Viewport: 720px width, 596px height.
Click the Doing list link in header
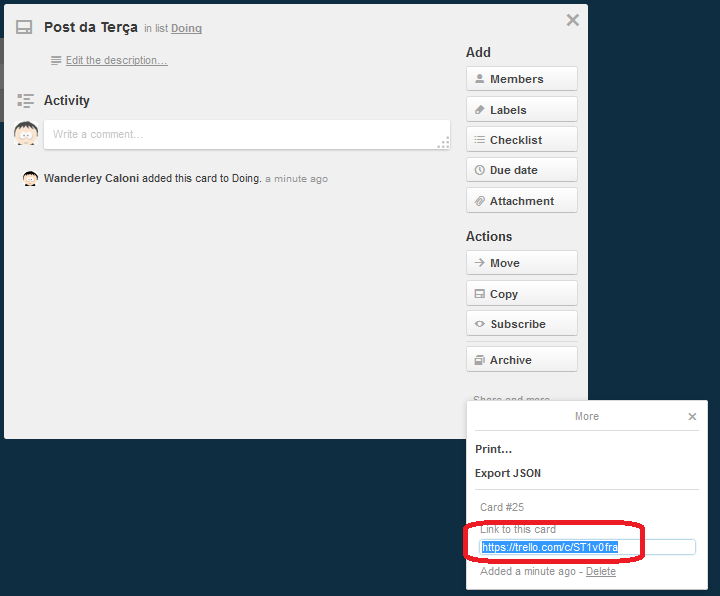pyautogui.click(x=186, y=29)
